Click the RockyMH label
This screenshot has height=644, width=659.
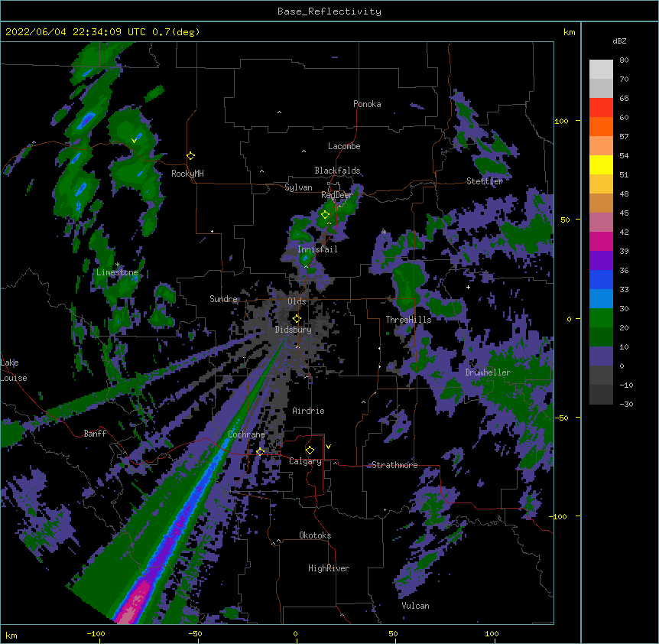187,174
